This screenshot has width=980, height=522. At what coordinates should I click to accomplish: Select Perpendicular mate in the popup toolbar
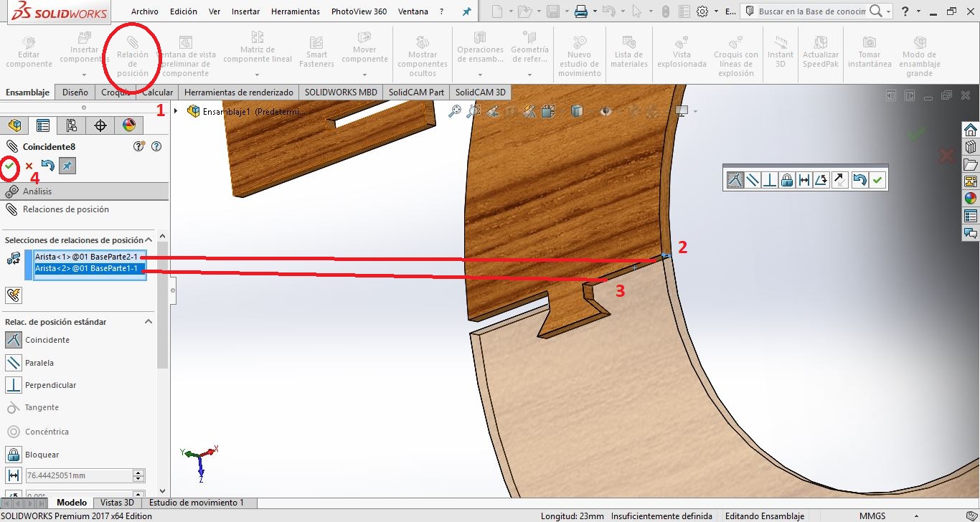pyautogui.click(x=770, y=180)
